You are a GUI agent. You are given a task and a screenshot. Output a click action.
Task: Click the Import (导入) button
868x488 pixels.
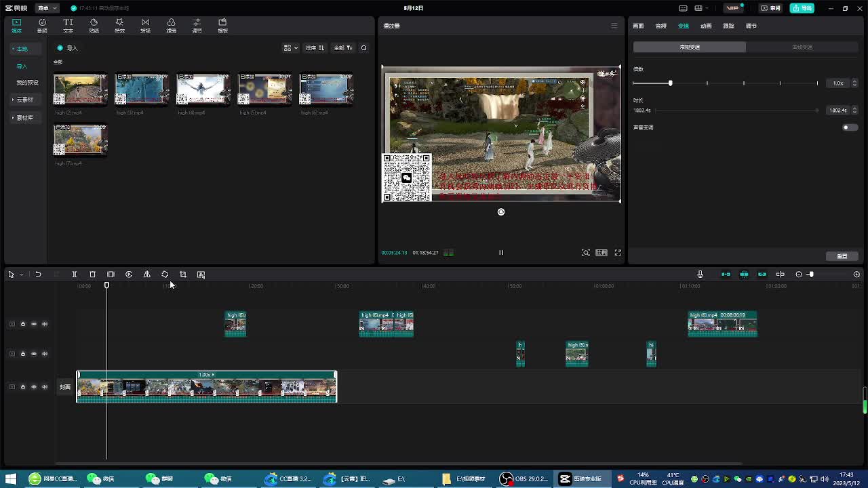click(68, 48)
